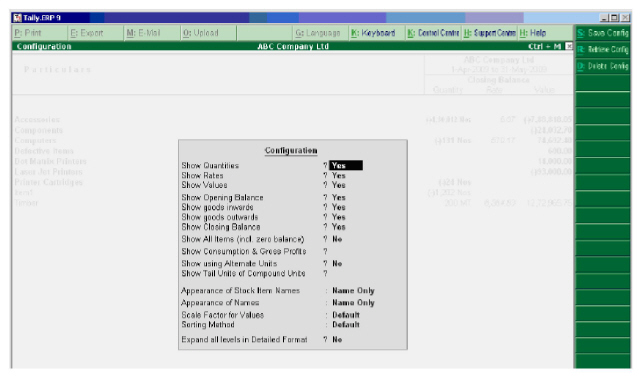640x376 pixels.
Task: Open the Keyboard button
Action: (x=377, y=33)
